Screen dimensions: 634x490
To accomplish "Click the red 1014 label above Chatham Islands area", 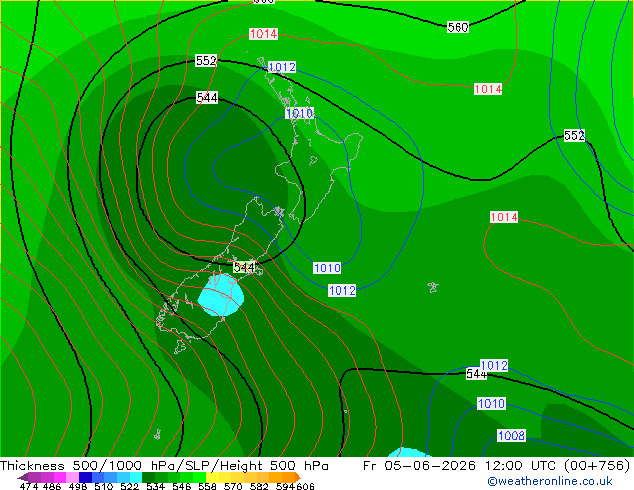I will pyautogui.click(x=504, y=217).
